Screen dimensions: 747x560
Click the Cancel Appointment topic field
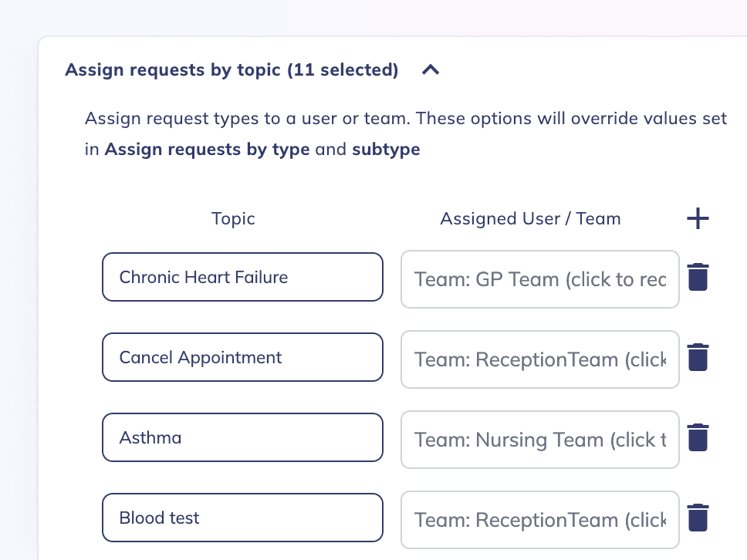tap(242, 357)
